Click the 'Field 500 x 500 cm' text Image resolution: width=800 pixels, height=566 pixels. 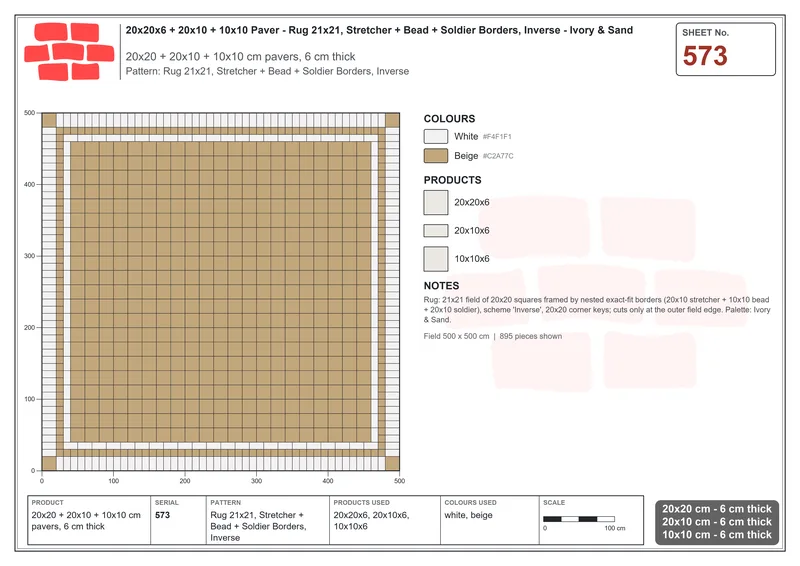point(456,336)
